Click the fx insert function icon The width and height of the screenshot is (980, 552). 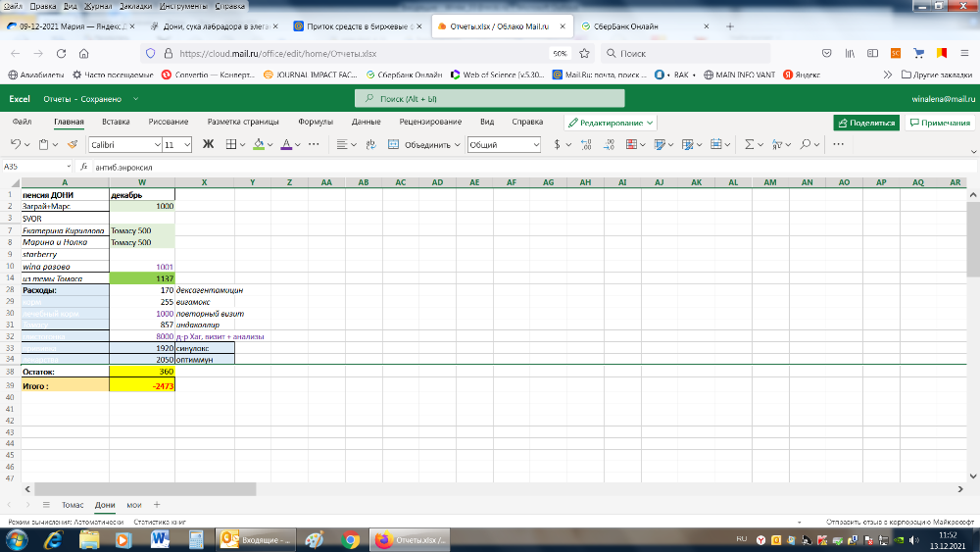(x=83, y=167)
